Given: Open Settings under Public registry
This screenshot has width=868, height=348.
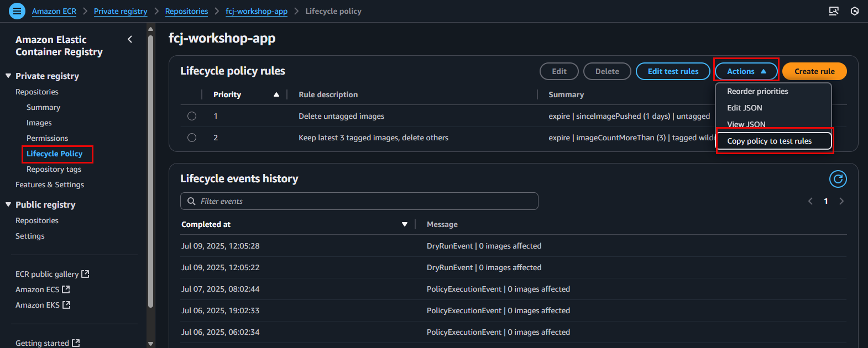Looking at the screenshot, I should [x=30, y=236].
